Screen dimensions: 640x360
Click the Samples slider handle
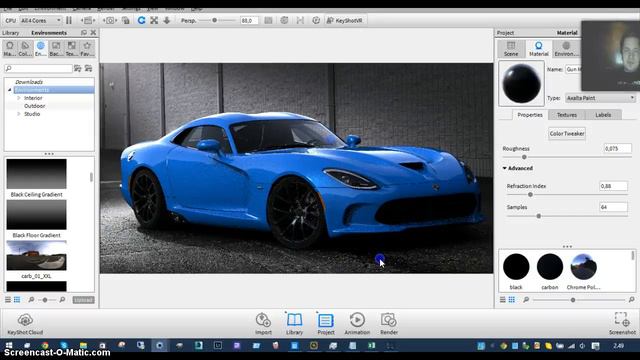(539, 216)
